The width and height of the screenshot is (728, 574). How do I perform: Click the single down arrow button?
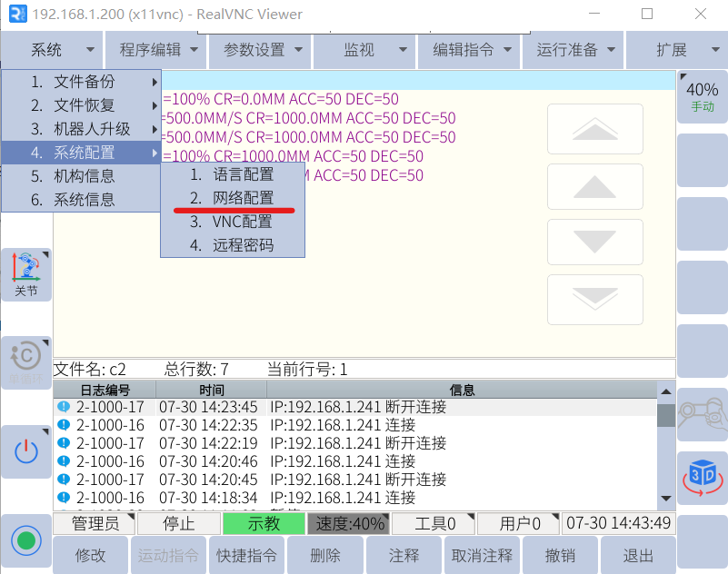594,242
